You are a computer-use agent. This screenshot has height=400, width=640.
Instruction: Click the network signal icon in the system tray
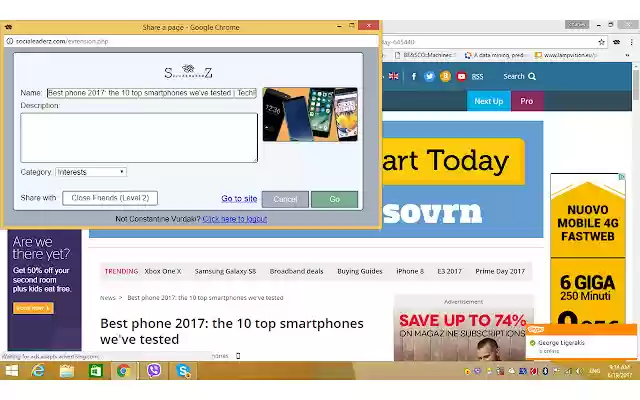click(x=568, y=371)
